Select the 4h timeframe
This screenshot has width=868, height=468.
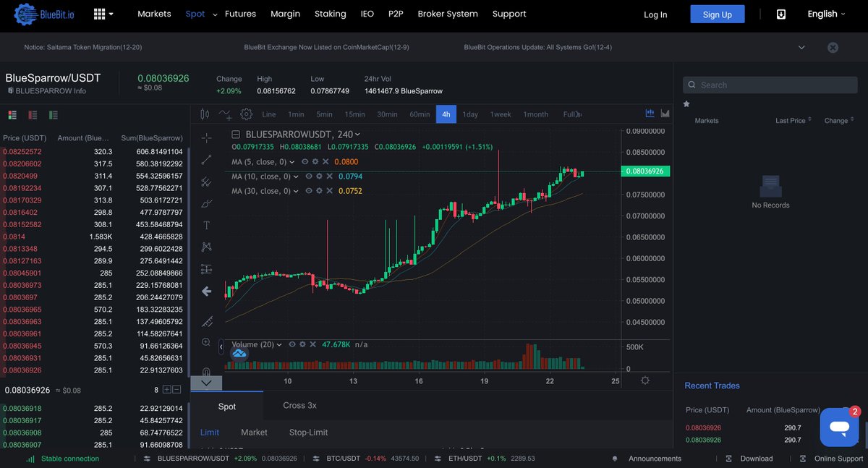[446, 114]
